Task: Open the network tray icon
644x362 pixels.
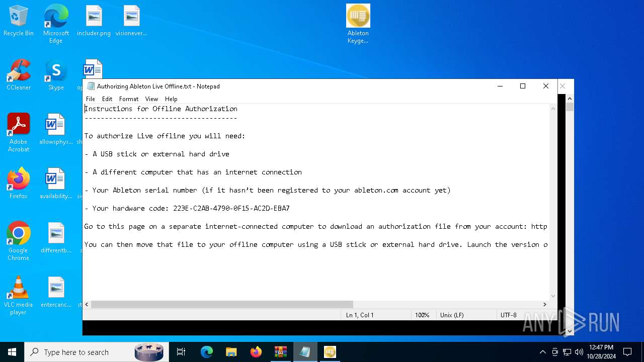Action: (567, 352)
